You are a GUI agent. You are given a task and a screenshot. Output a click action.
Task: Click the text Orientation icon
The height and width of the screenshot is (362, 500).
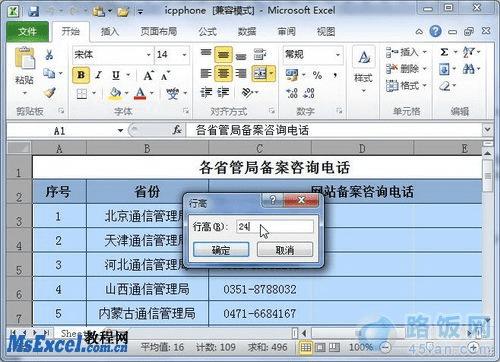[x=247, y=92]
